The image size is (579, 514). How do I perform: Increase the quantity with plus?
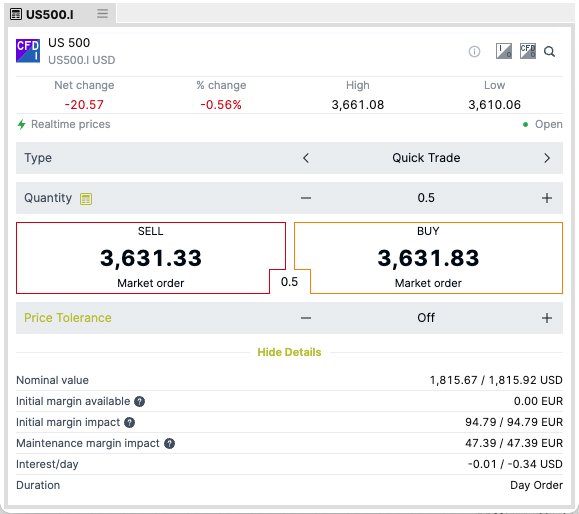[x=547, y=198]
